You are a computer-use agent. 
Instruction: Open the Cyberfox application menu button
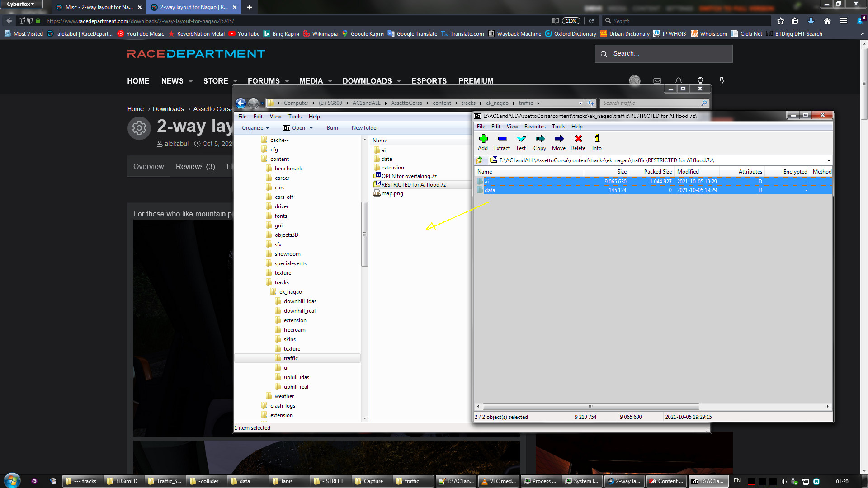21,4
